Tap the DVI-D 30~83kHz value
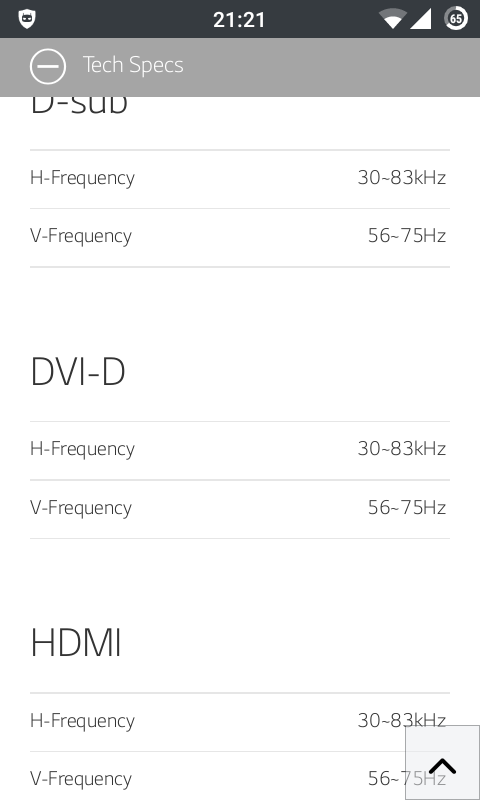Viewport: 480px width, 800px height. click(402, 449)
